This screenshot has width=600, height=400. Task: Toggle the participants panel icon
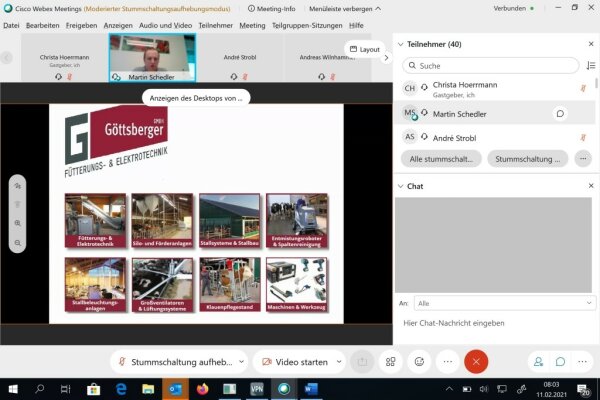tap(538, 362)
